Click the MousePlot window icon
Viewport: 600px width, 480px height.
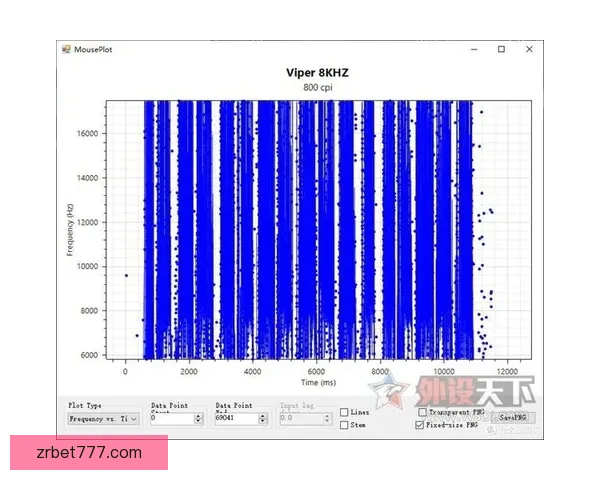(67, 49)
